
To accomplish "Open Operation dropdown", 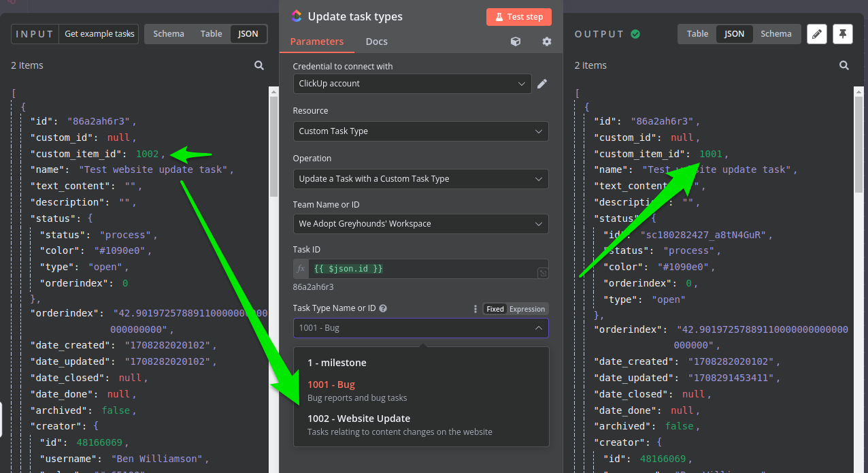I will pos(420,179).
